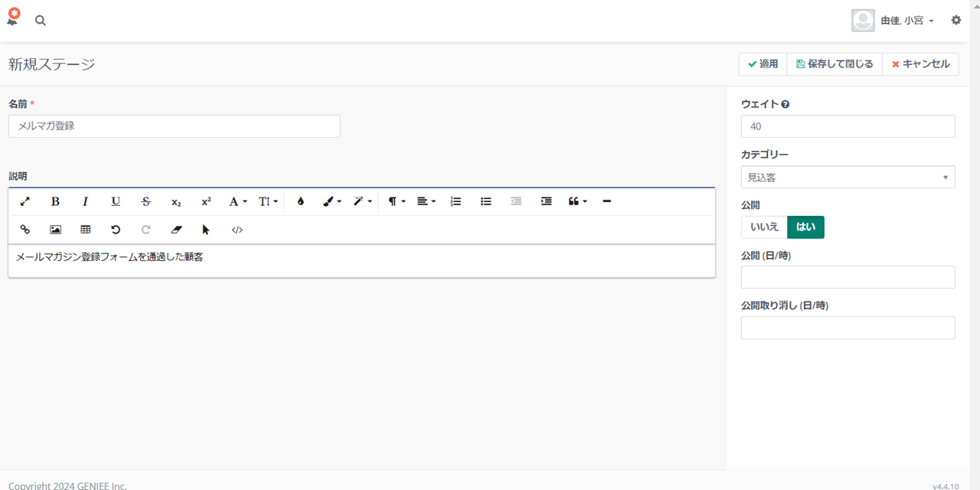The width and height of the screenshot is (980, 490).
Task: Open the font family dropdown
Action: (x=237, y=201)
